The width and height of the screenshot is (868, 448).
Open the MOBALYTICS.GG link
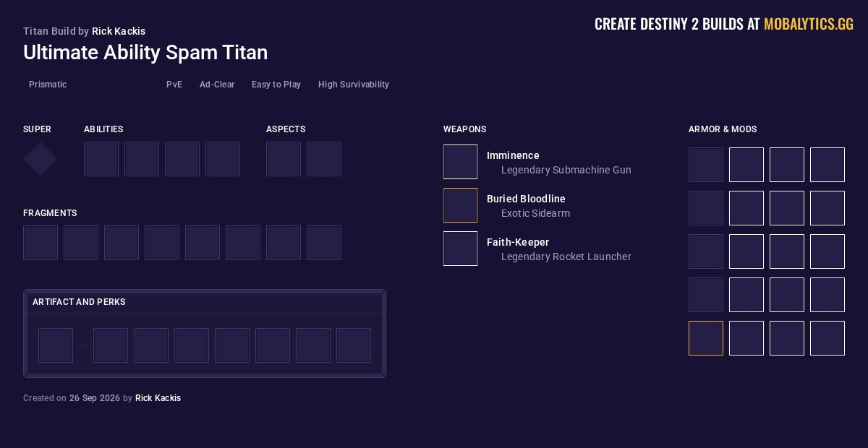pyautogui.click(x=809, y=24)
